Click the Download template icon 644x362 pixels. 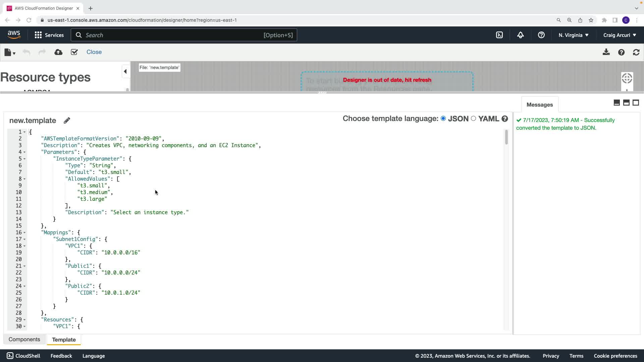pos(606,52)
